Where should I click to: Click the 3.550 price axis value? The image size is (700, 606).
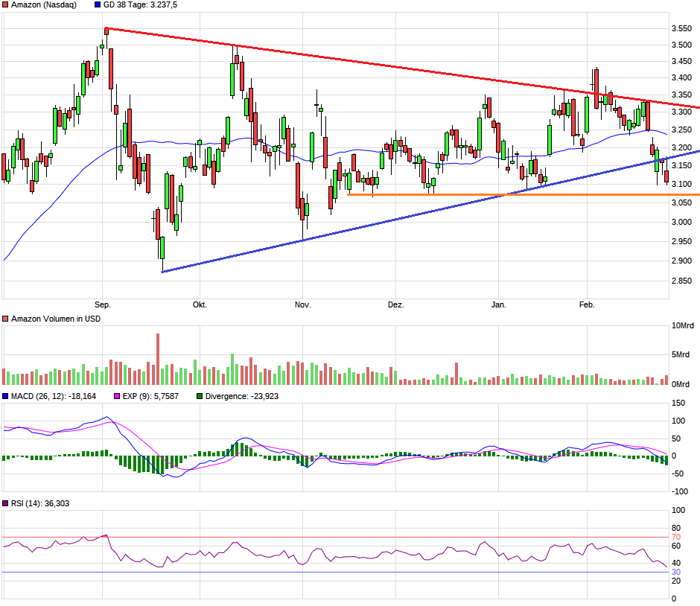[x=681, y=28]
